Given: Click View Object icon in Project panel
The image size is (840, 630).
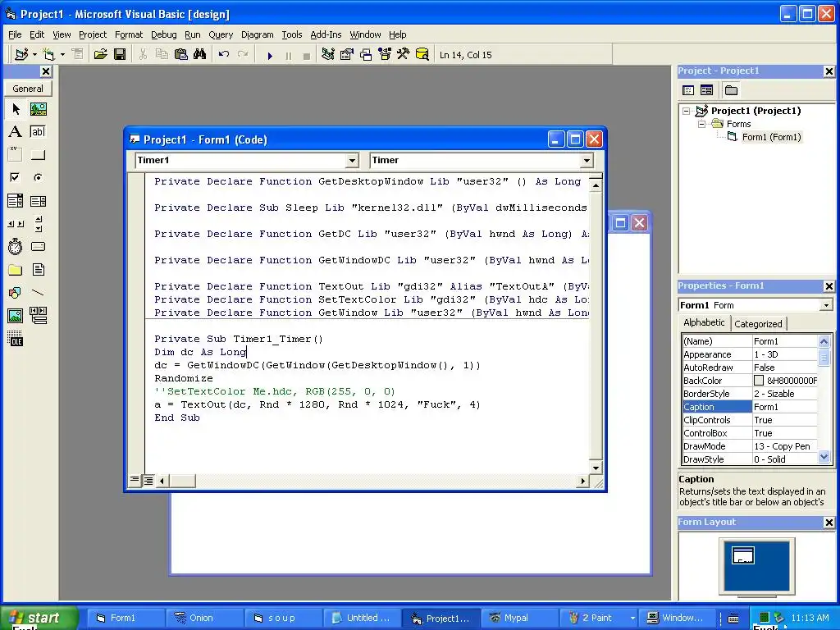Looking at the screenshot, I should (x=706, y=90).
